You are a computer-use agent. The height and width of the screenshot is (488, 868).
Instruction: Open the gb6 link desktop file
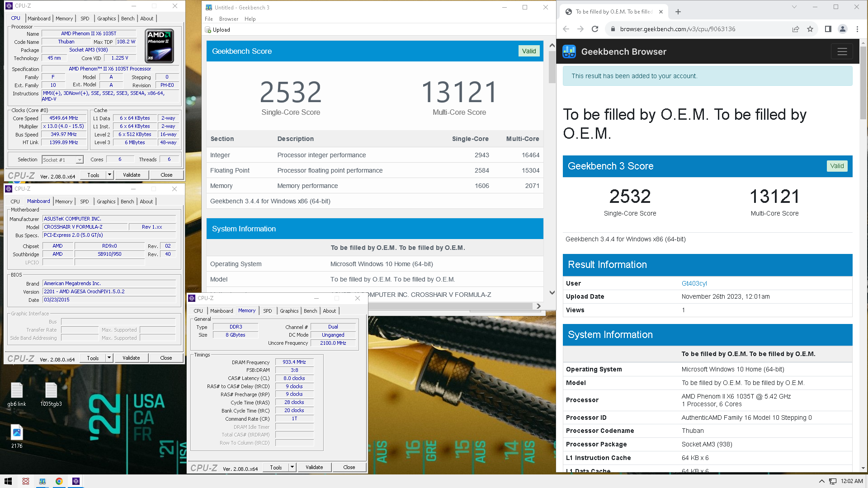tap(17, 394)
